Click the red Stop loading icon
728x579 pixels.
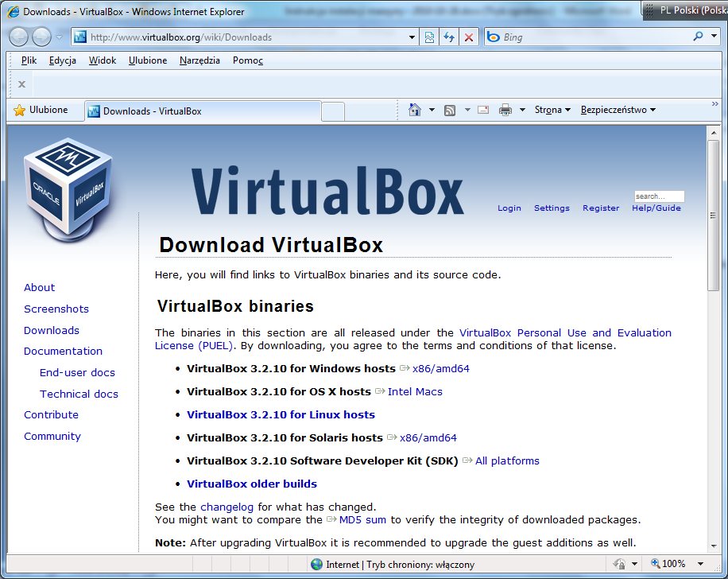469,37
